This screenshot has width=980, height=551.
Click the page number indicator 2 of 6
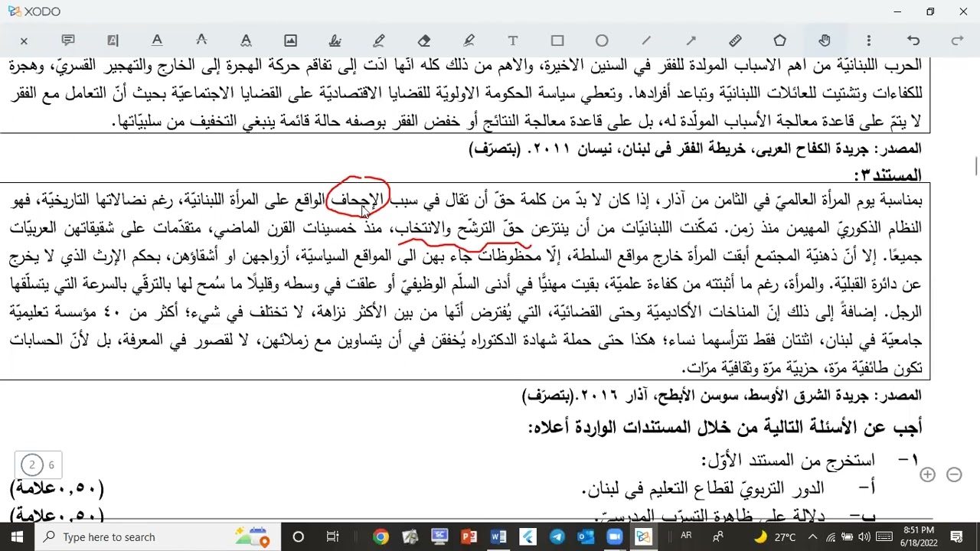pos(38,465)
